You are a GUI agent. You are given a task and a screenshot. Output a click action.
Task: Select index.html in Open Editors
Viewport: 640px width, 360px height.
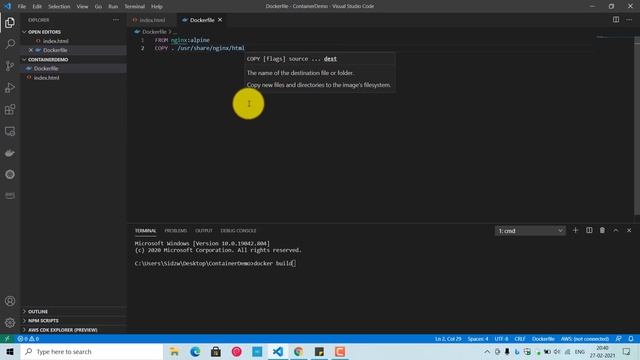pyautogui.click(x=73, y=41)
